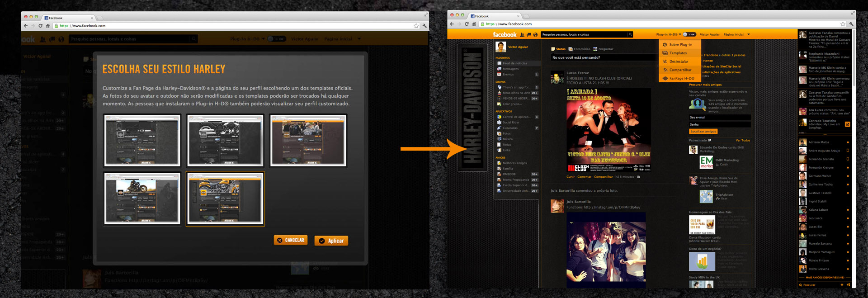This screenshot has width=868, height=298.
Task: Open the wrench settings icon in right browser
Action: click(851, 24)
